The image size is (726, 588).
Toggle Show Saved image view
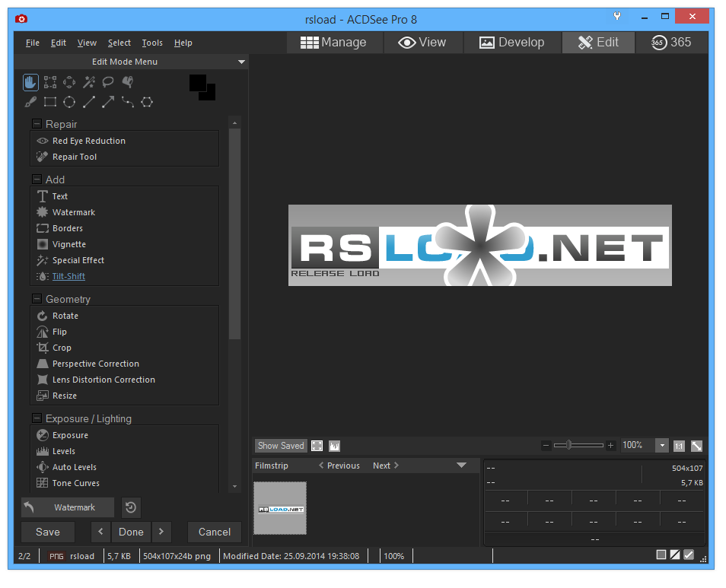[281, 446]
